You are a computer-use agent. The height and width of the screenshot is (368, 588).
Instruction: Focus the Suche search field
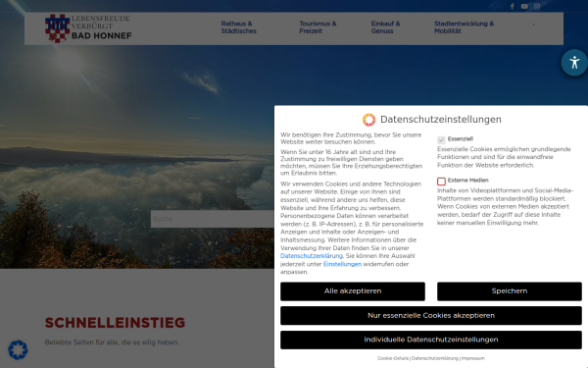pyautogui.click(x=213, y=219)
